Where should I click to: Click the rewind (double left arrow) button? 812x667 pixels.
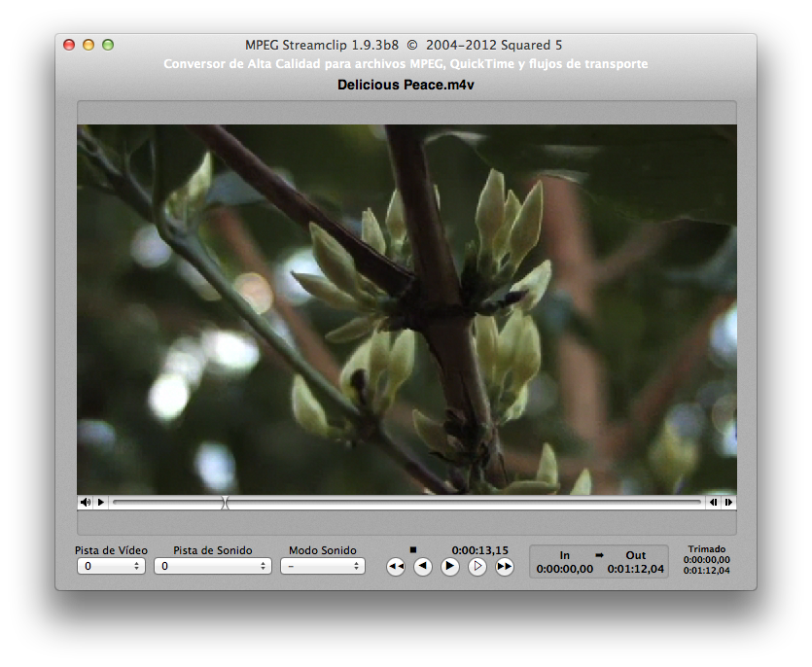click(x=395, y=567)
